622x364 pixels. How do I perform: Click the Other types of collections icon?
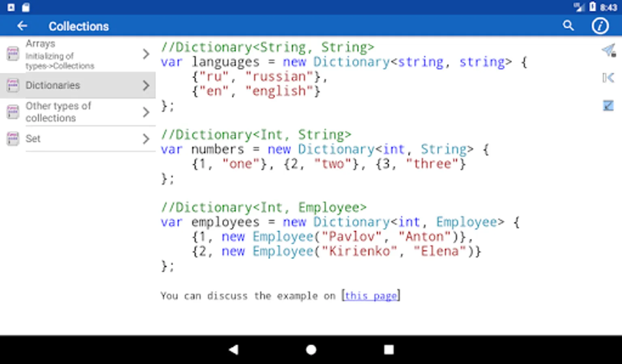(x=13, y=112)
